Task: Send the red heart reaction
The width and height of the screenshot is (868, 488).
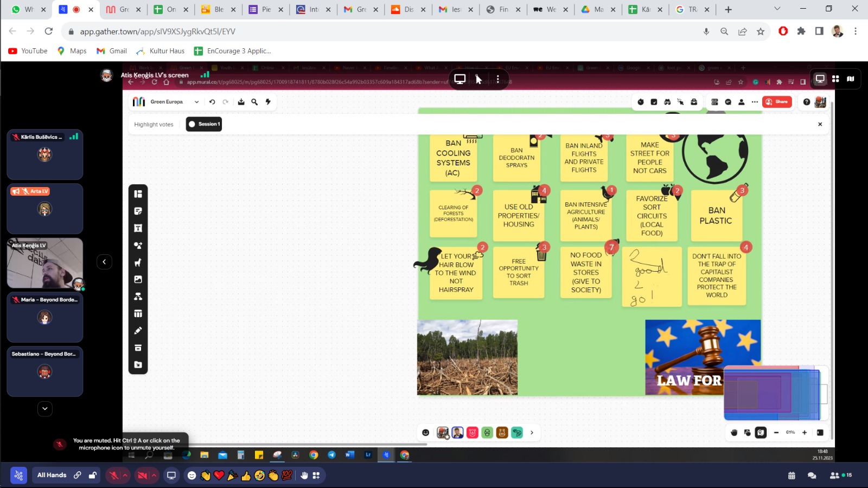Action: (219, 476)
